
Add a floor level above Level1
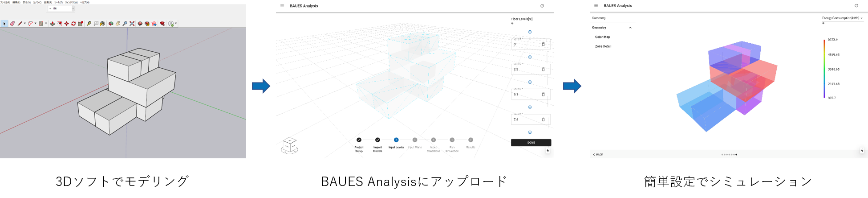tap(530, 32)
